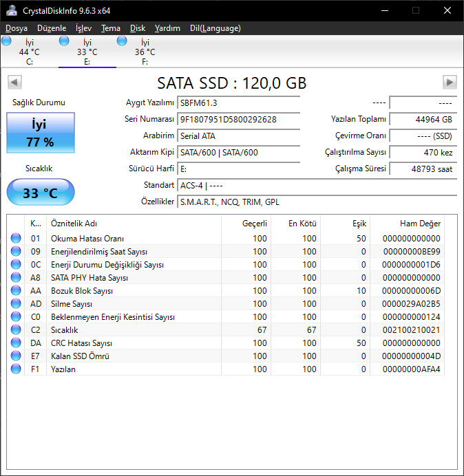The width and height of the screenshot is (464, 476).
Task: Click the blue status orb for drive F:
Action: tap(122, 41)
